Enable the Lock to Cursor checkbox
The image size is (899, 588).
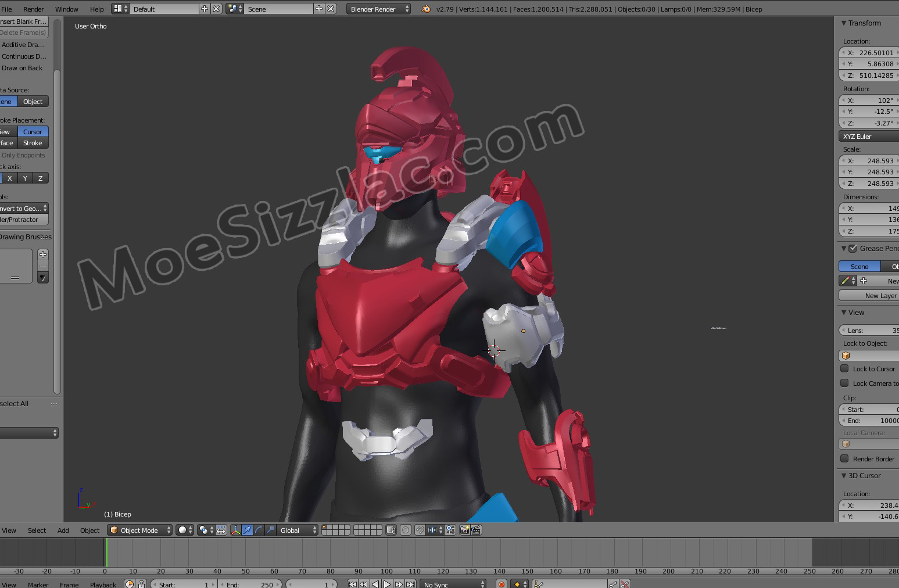coord(844,368)
